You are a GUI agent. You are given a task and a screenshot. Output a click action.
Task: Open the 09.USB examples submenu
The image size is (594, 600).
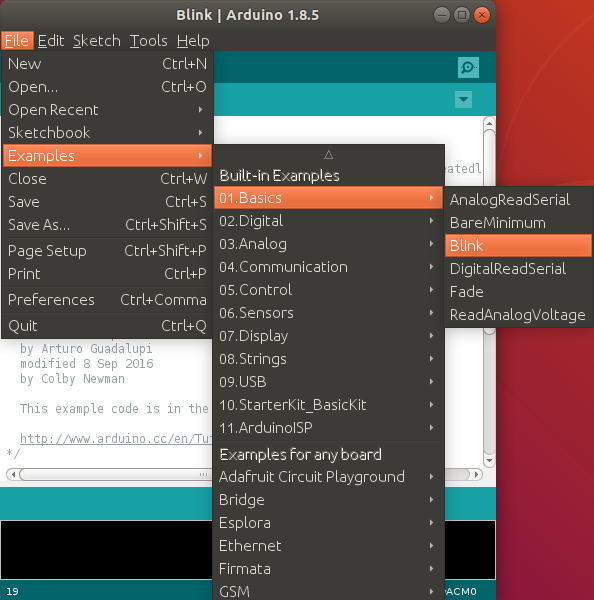coord(328,382)
